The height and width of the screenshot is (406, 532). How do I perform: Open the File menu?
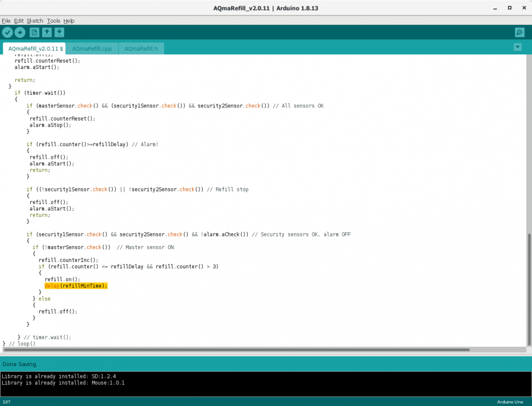[6, 21]
